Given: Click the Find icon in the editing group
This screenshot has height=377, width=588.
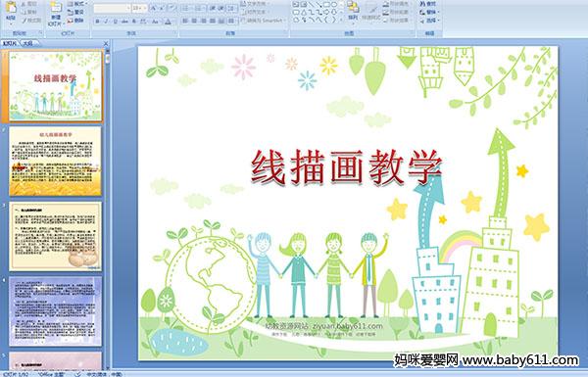Looking at the screenshot, I should point(427,3).
